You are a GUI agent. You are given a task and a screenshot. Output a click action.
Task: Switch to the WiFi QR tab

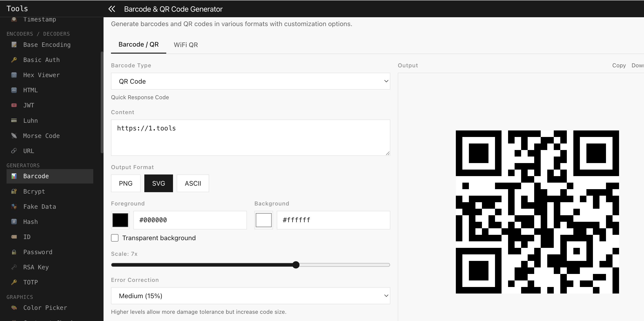click(x=186, y=45)
